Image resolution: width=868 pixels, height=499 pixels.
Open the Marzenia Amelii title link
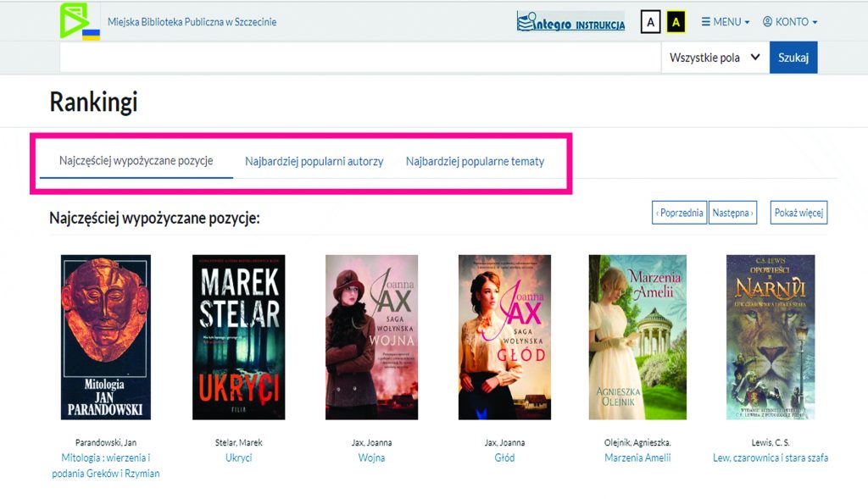(x=637, y=458)
